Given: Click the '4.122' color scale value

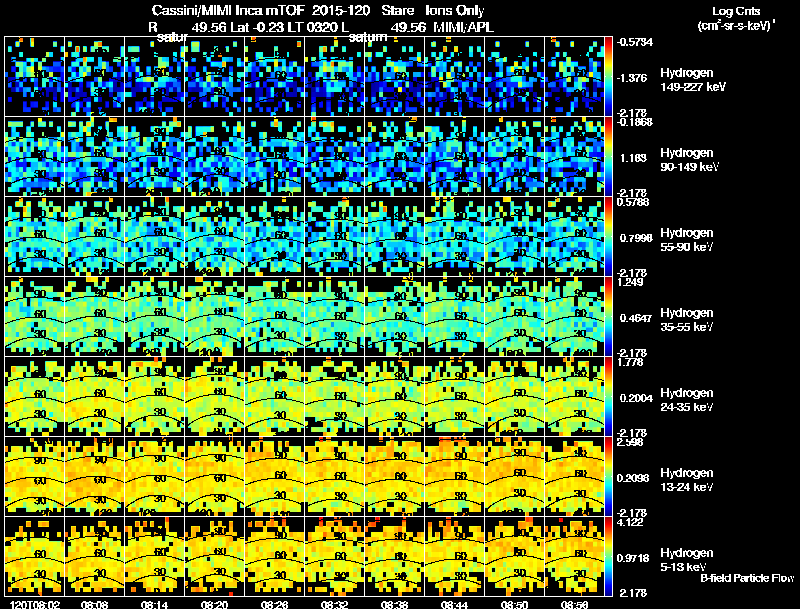Looking at the screenshot, I should pos(630,522).
